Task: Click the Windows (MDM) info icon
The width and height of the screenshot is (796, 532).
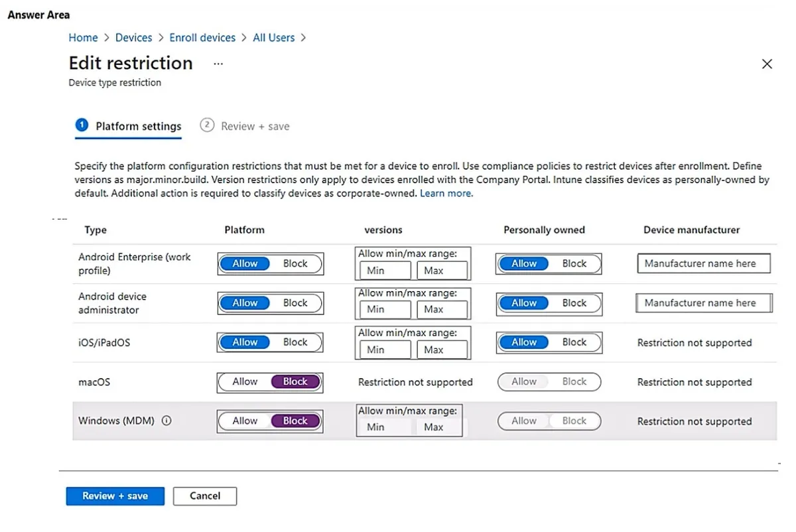Action: coord(166,421)
